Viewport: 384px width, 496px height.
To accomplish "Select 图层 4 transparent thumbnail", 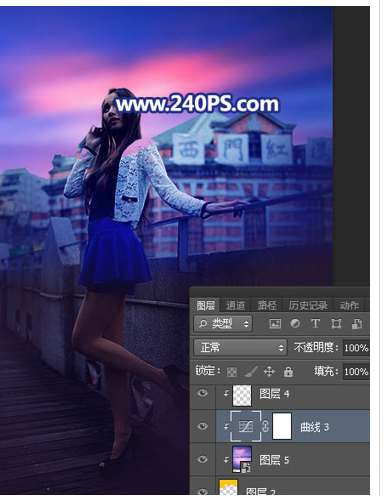I will (242, 395).
